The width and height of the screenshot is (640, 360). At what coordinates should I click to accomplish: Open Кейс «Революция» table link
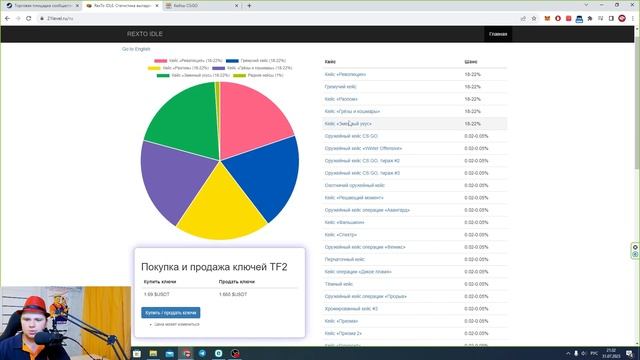[345, 74]
